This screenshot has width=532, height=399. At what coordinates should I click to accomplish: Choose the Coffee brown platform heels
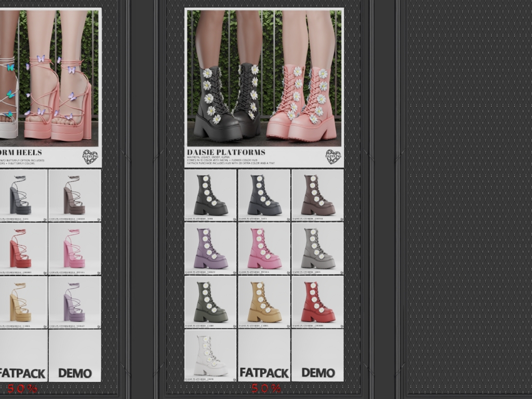(x=75, y=195)
